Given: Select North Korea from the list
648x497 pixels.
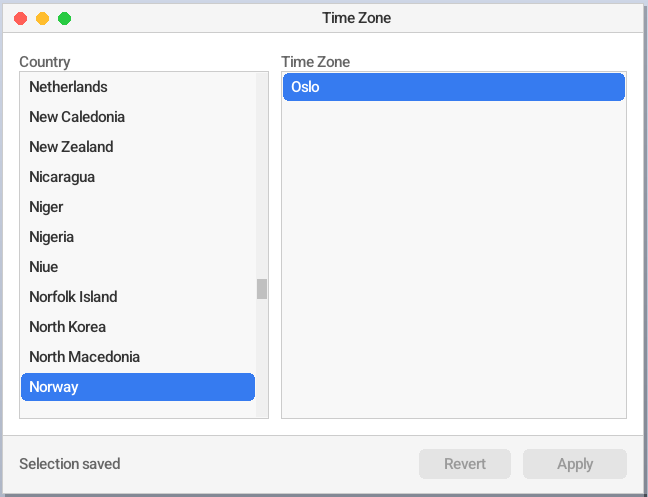Looking at the screenshot, I should coord(138,327).
